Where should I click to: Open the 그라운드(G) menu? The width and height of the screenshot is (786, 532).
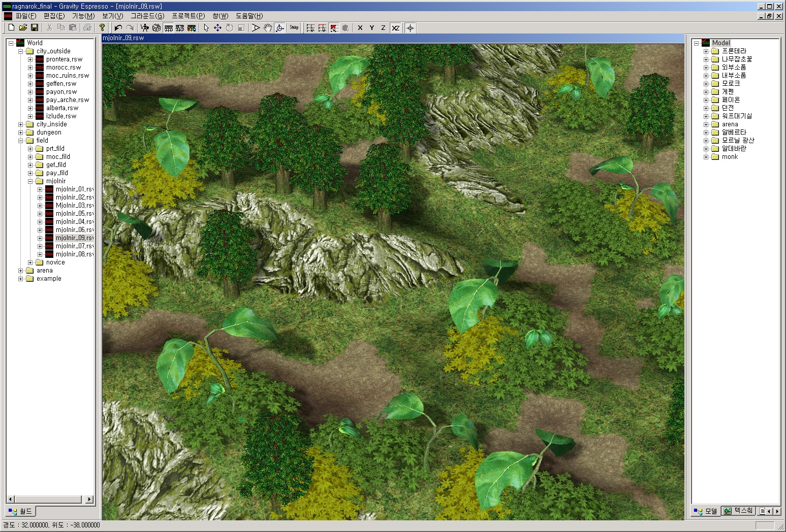tap(147, 16)
